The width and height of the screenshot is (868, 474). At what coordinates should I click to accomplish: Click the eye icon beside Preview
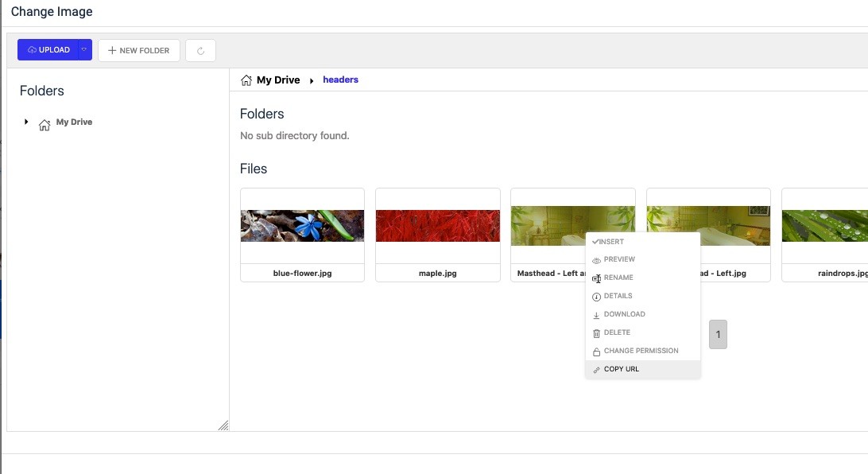point(596,260)
